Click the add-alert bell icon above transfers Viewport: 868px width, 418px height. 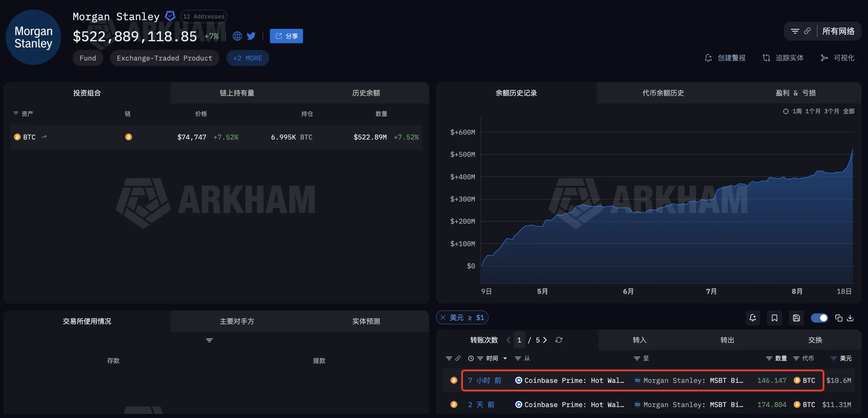[753, 318]
